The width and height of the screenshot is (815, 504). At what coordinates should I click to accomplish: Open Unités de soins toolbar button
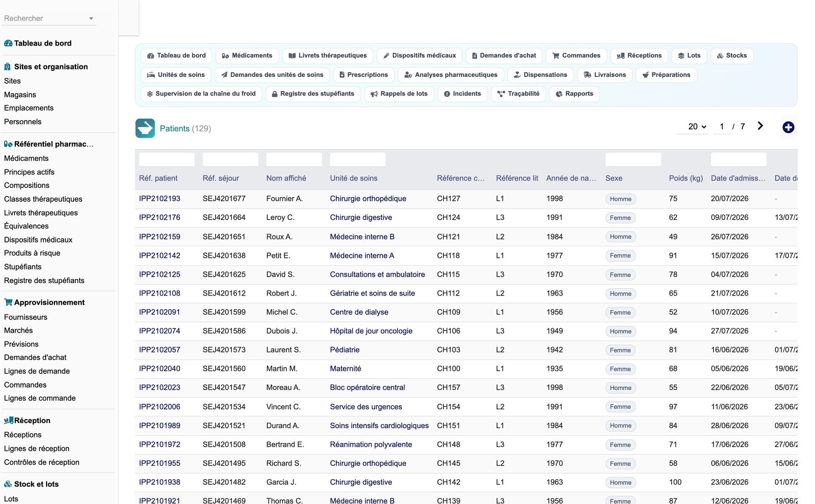[176, 75]
